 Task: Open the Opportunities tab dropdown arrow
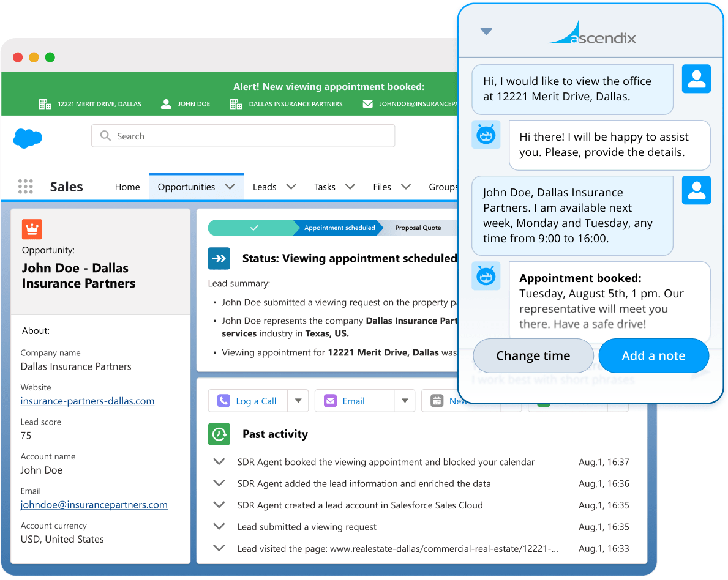[x=230, y=187]
